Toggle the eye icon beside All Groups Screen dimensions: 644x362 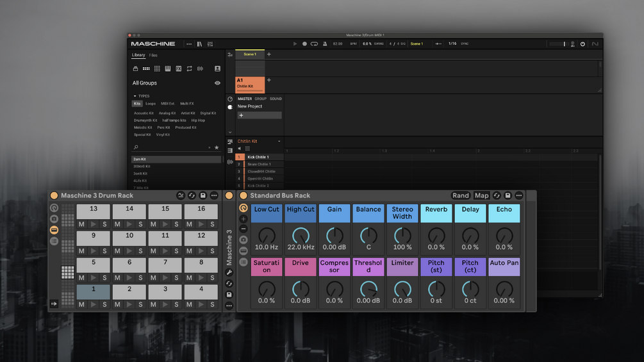217,83
